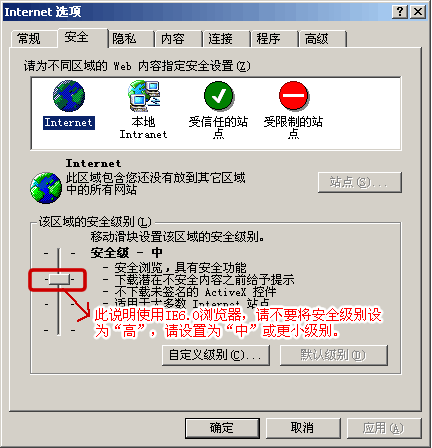The image size is (432, 448).
Task: Click the question mark help button
Action: [400, 12]
